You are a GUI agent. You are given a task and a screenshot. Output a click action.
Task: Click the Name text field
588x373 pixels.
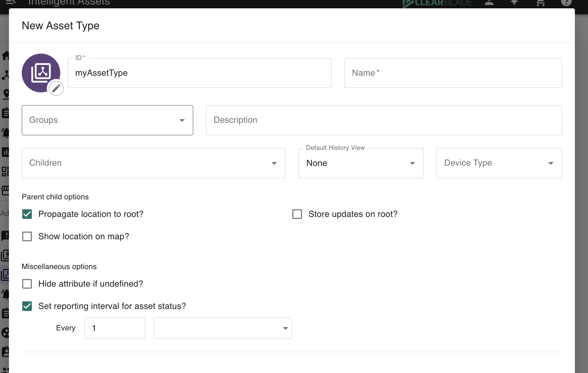(453, 73)
